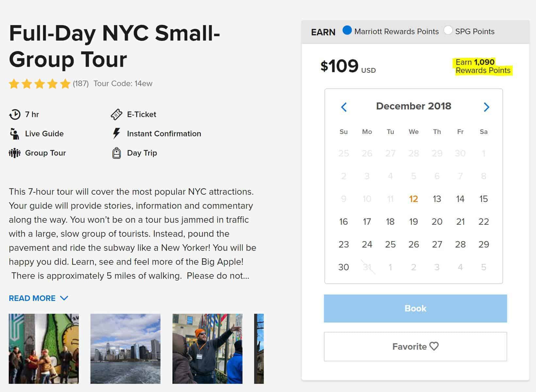Open the Manhattan skyline water photo
This screenshot has height=392, width=536.
coord(125,349)
